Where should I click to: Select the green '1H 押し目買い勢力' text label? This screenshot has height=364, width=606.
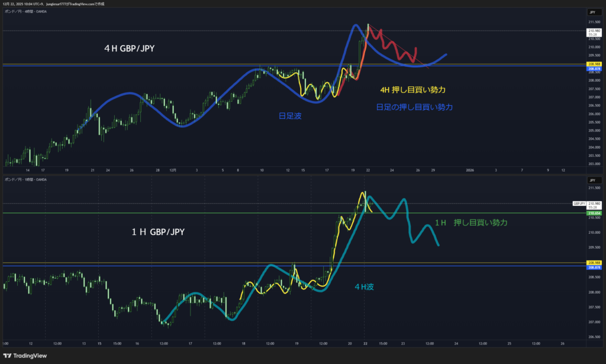[x=471, y=223]
